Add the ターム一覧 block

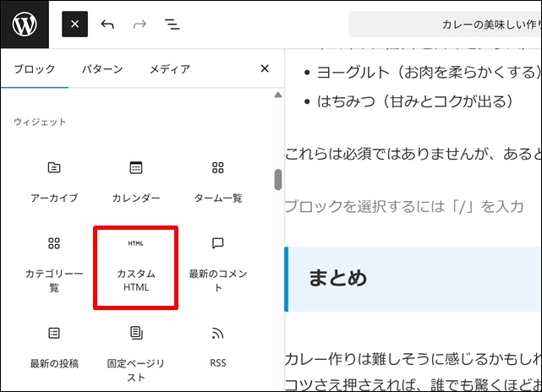218,181
